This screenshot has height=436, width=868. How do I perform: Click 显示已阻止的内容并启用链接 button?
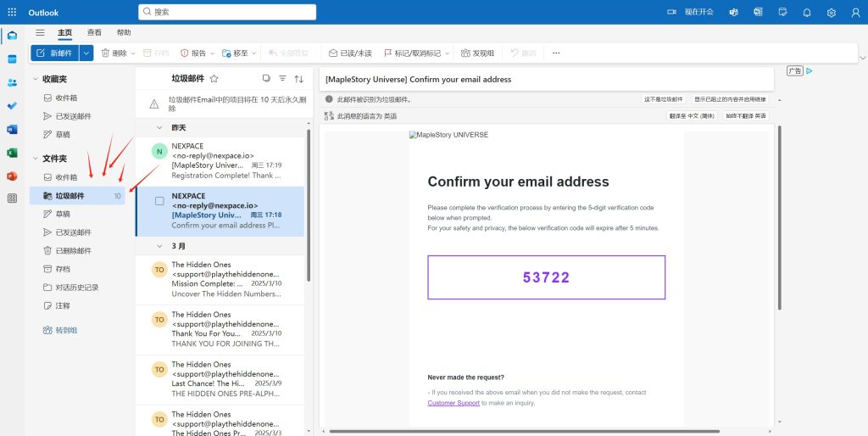(730, 99)
